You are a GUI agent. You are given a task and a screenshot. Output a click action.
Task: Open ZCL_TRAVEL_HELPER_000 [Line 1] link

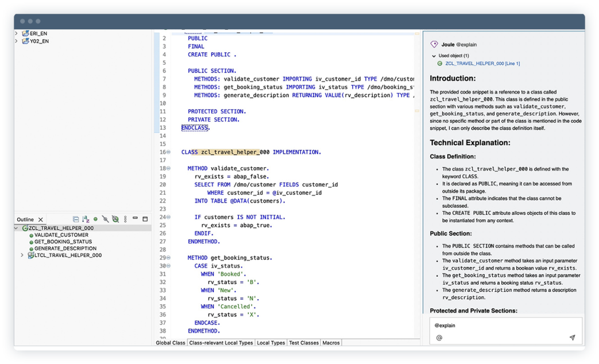(482, 63)
